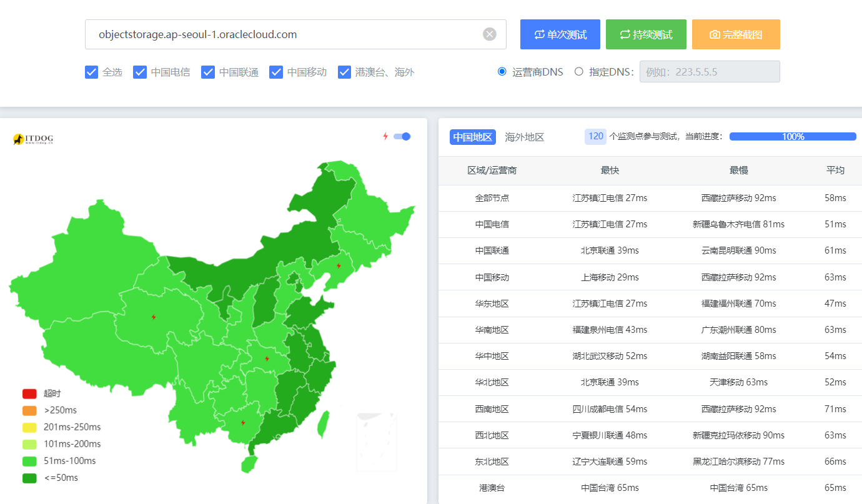Click the lightning marker on Qinghai province
The height and width of the screenshot is (504, 862).
pos(154,317)
